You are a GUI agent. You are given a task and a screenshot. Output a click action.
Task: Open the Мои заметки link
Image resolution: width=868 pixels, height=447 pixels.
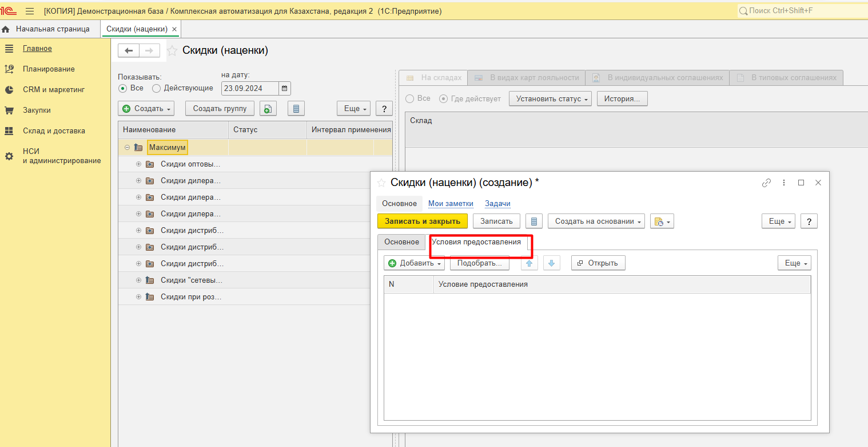click(x=451, y=204)
